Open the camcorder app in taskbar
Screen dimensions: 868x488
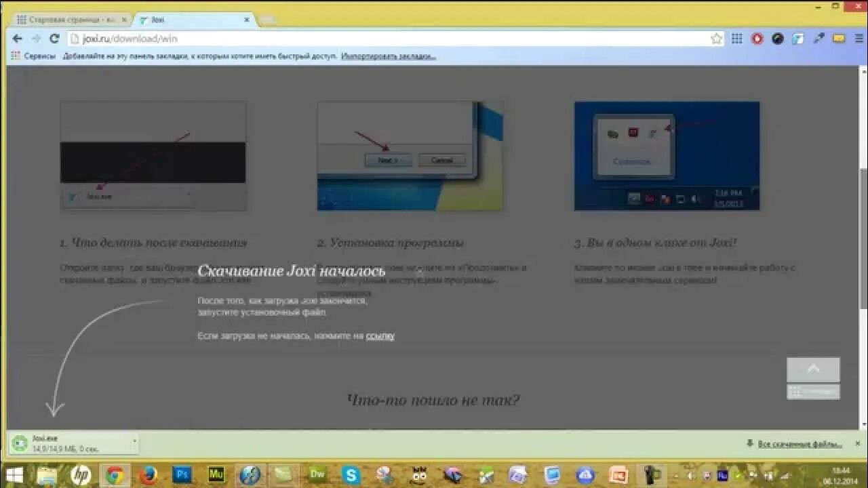tap(654, 475)
